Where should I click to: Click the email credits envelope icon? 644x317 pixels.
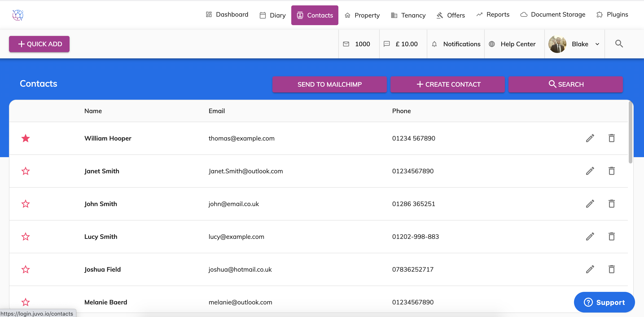point(346,44)
